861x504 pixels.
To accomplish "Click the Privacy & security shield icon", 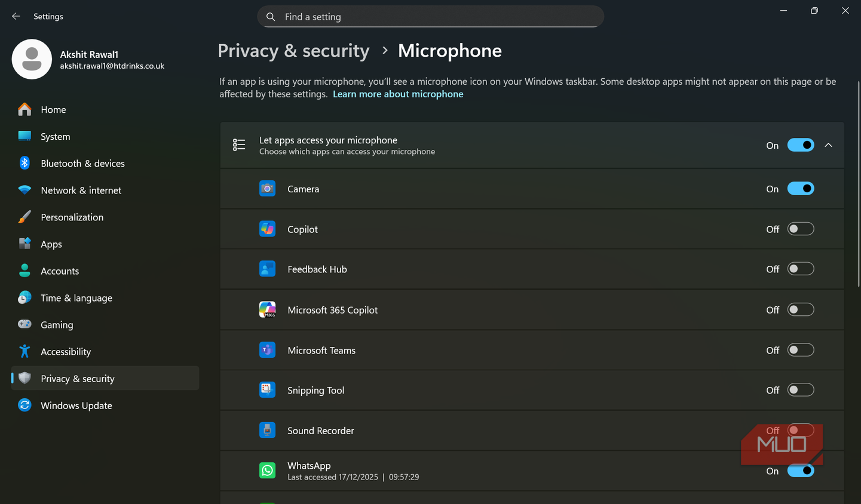I will (x=24, y=378).
